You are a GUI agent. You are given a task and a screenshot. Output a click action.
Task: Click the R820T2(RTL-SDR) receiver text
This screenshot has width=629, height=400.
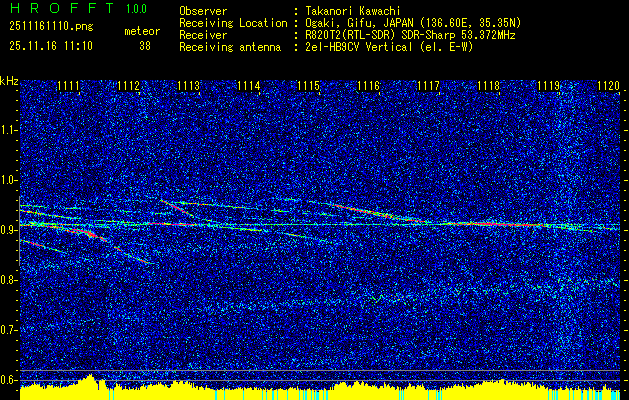[x=410, y=35]
